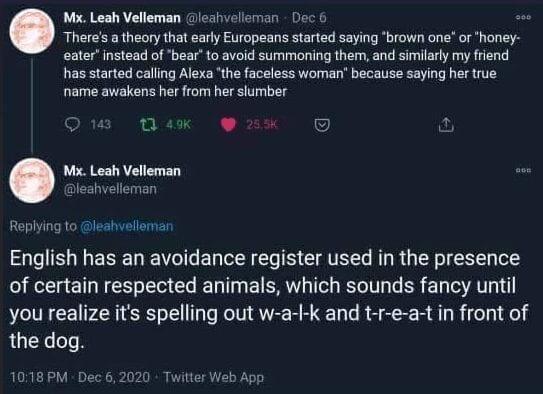Image resolution: width=543 pixels, height=394 pixels.
Task: Click the share upload icon
Action: pos(446,125)
